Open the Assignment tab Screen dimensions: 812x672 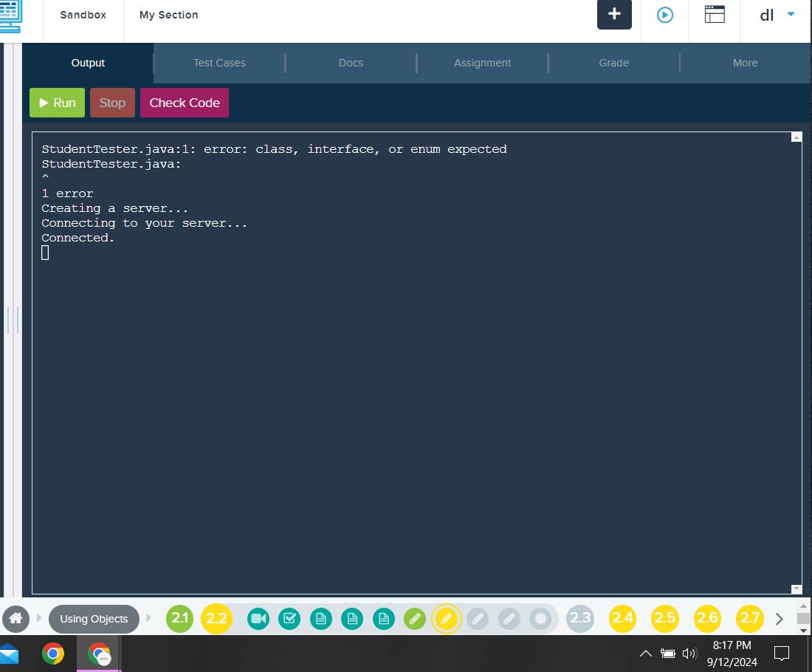pyautogui.click(x=482, y=63)
